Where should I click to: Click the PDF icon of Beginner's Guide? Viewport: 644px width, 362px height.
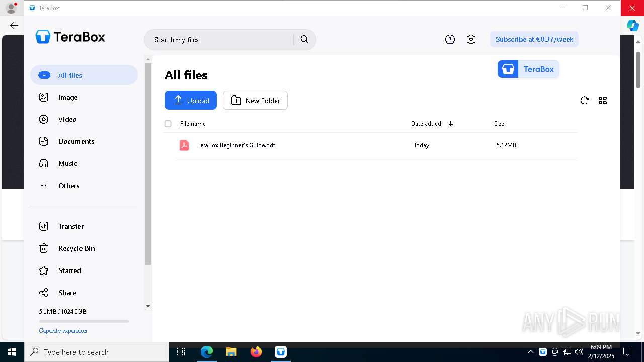tap(184, 145)
